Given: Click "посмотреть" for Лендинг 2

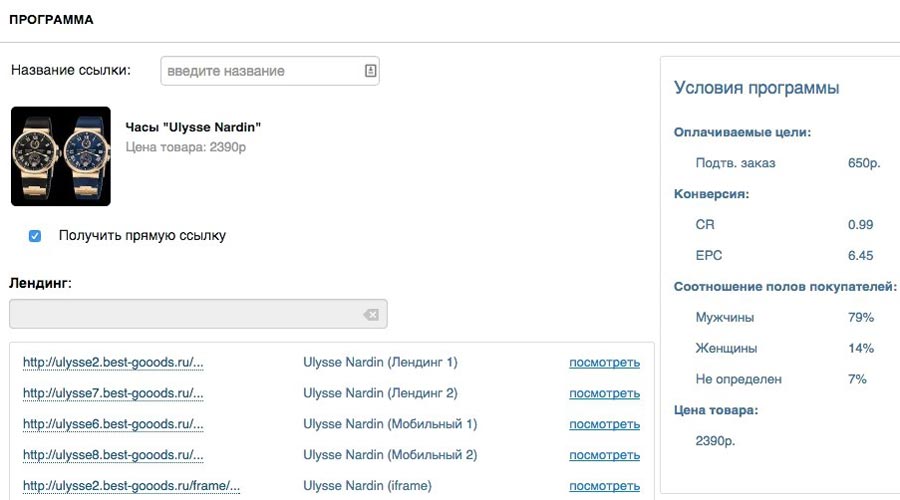Looking at the screenshot, I should (604, 394).
